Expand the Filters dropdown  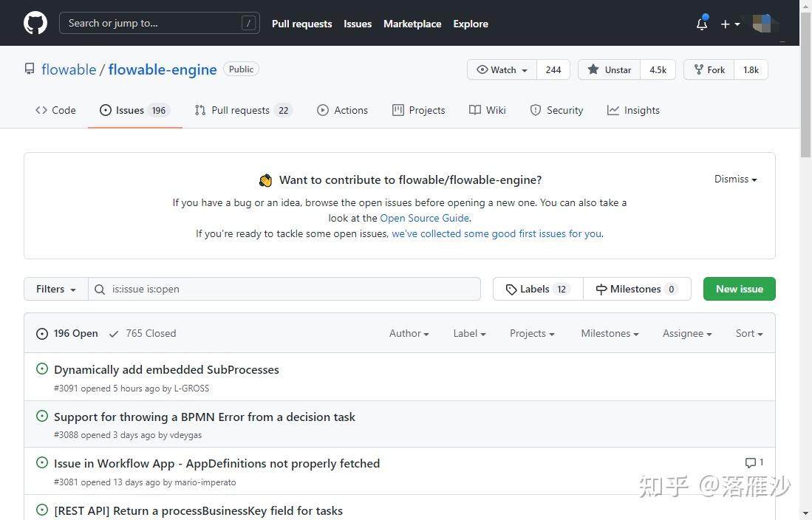point(56,289)
